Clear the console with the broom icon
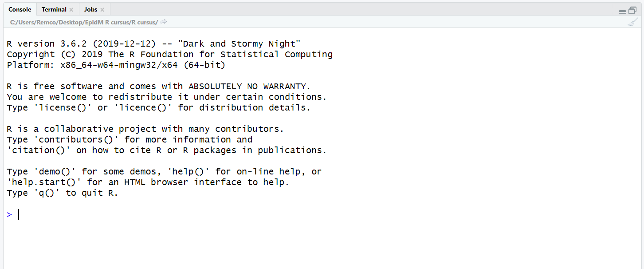 point(633,23)
